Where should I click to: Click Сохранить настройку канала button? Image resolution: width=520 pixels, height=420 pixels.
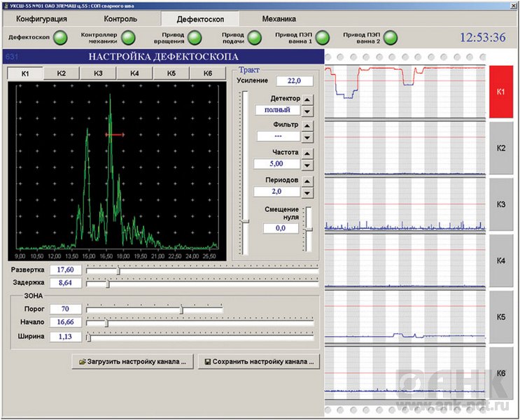pos(258,362)
